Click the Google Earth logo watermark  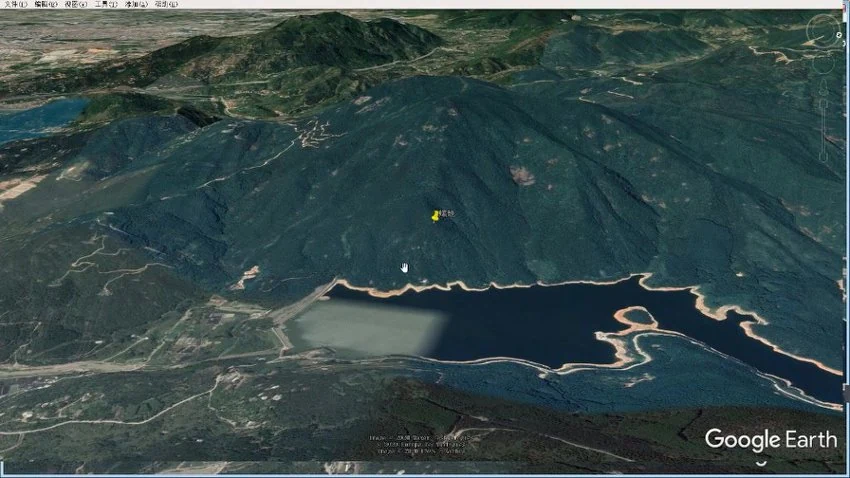[770, 439]
